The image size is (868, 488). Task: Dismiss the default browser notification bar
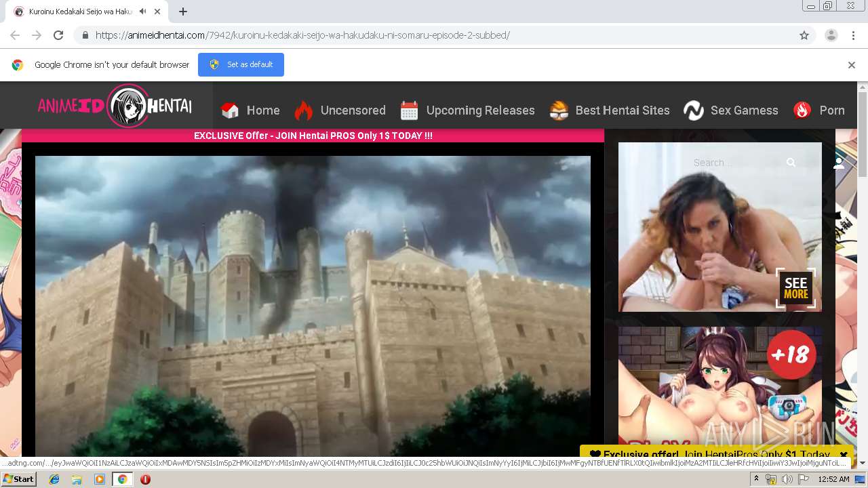[x=852, y=65]
